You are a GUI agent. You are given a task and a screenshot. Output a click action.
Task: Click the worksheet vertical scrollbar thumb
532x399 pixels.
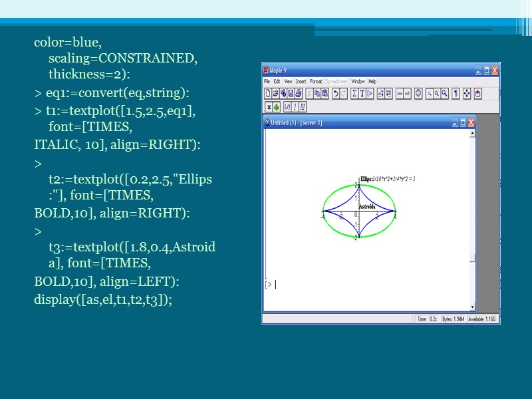pyautogui.click(x=472, y=258)
